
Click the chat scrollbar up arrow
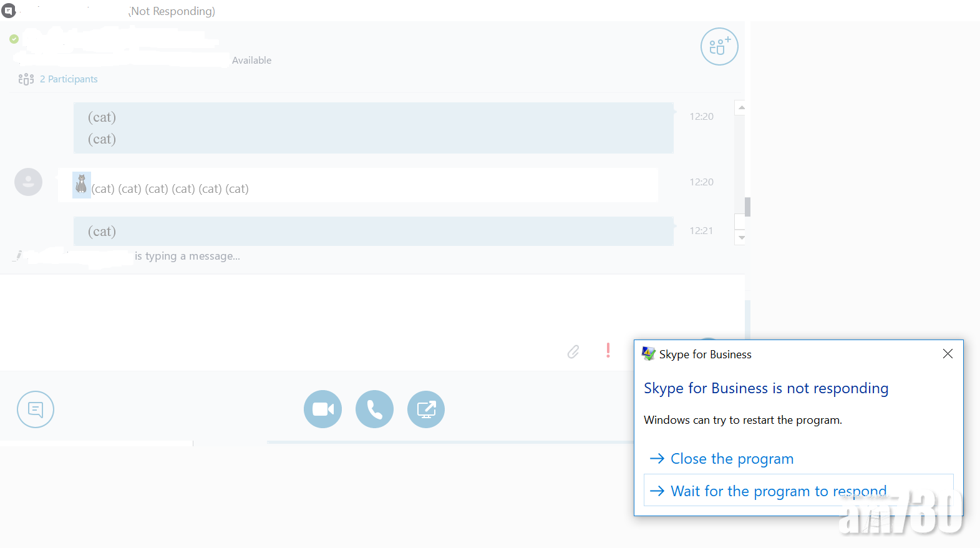(x=741, y=108)
